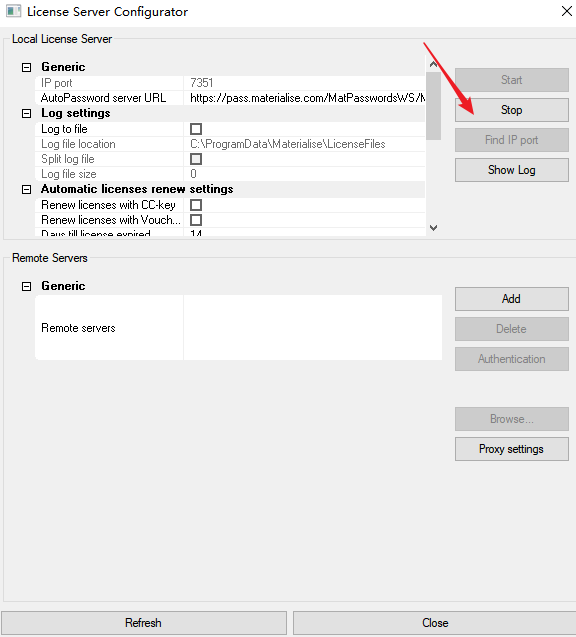Click the property list scrollbar thumb
Screen dimensions: 576x637
coord(433,106)
